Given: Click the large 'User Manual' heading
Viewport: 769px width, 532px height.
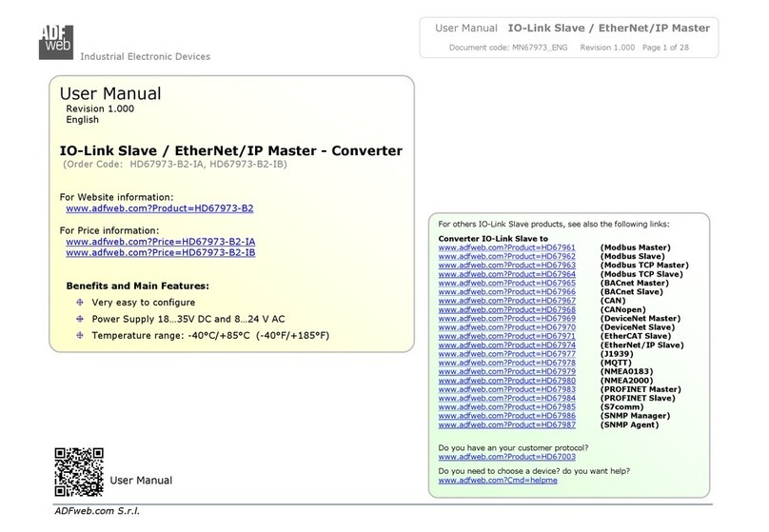Looking at the screenshot, I should [110, 93].
